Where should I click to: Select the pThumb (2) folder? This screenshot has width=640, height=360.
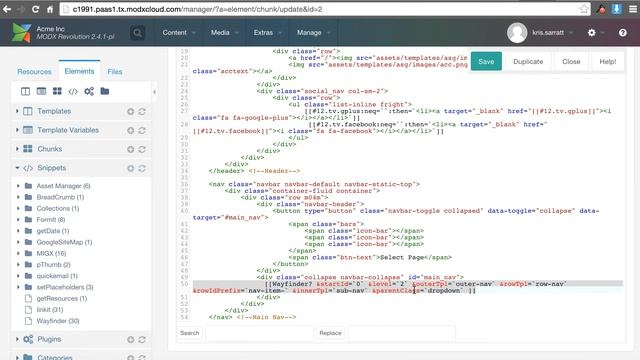[53, 264]
